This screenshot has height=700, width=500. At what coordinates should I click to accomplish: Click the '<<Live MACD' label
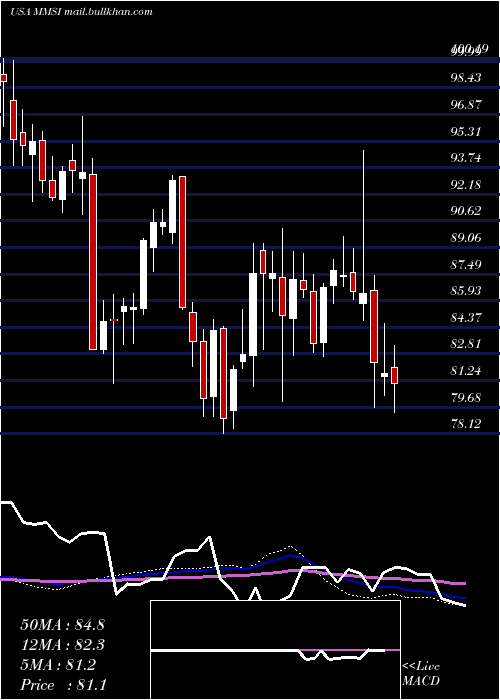(421, 673)
